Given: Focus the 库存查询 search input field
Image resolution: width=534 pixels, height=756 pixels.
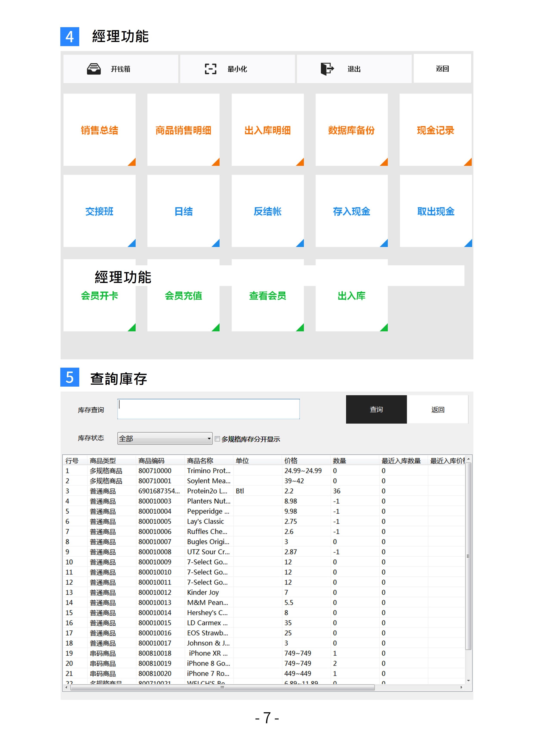Looking at the screenshot, I should point(208,409).
